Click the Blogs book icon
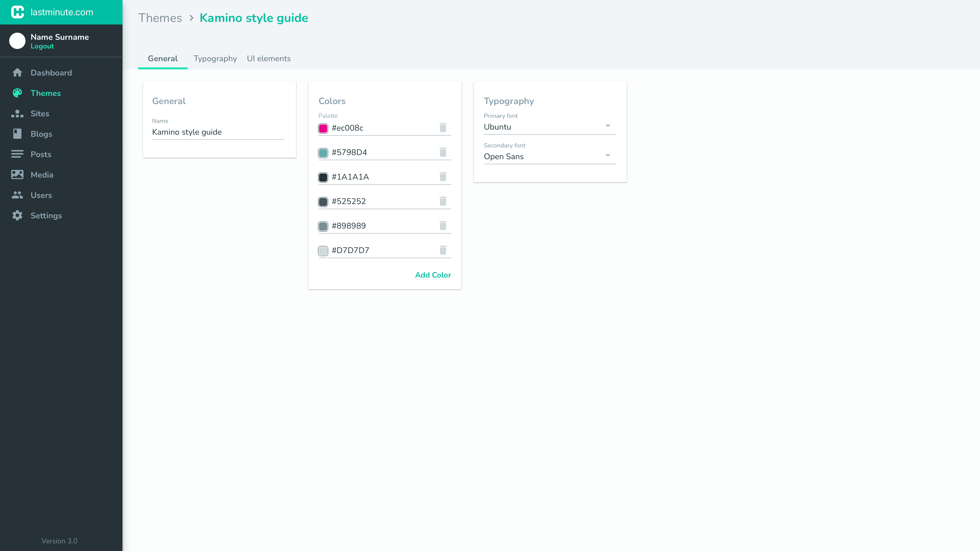Screen dimensions: 980x551 [17, 134]
